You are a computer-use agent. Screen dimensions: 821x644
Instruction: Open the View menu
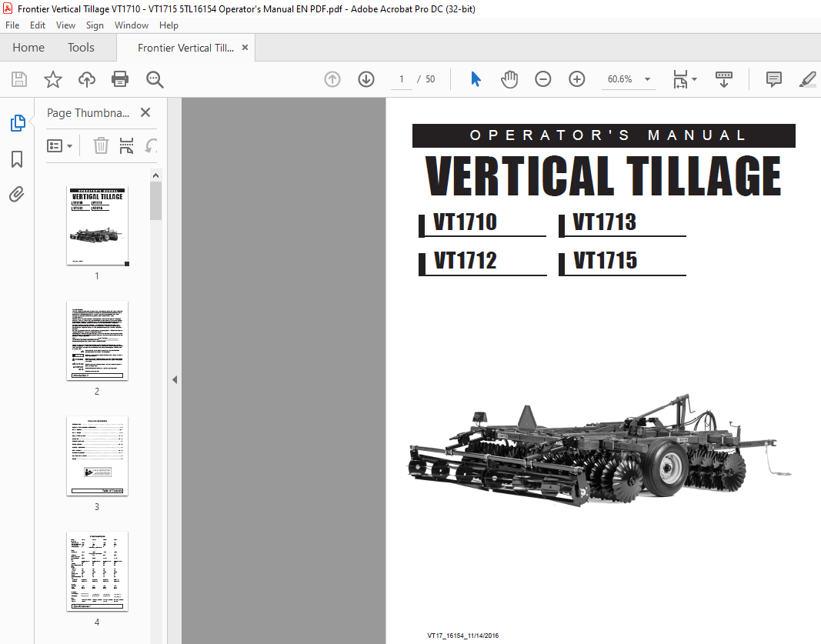tap(65, 25)
